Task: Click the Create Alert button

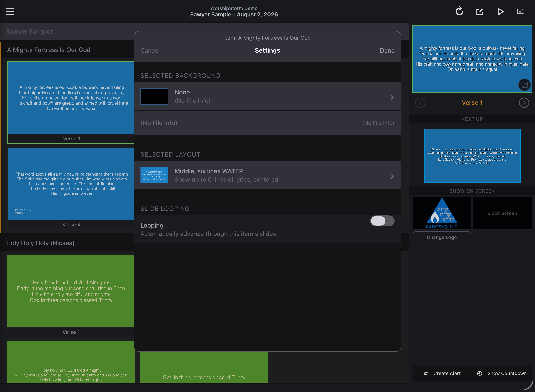Action: 442,373
